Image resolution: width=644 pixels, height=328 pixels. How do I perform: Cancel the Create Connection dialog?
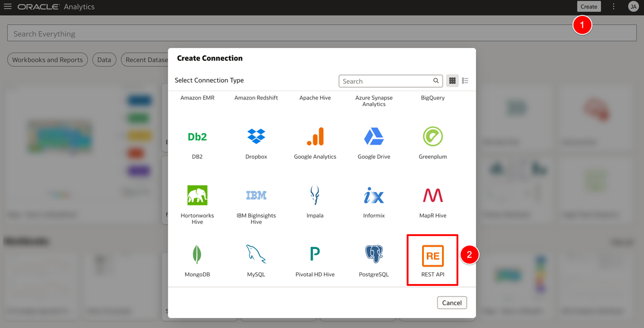(452, 302)
